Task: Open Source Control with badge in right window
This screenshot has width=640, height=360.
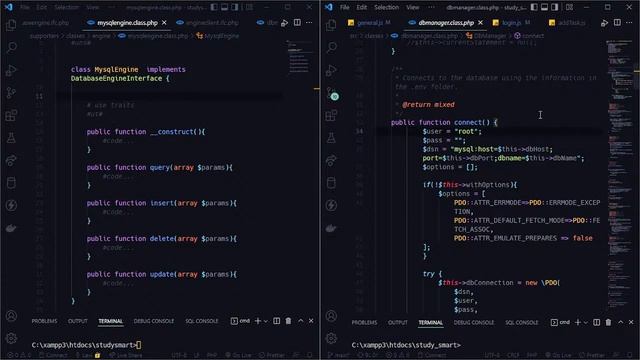Action: [x=332, y=93]
